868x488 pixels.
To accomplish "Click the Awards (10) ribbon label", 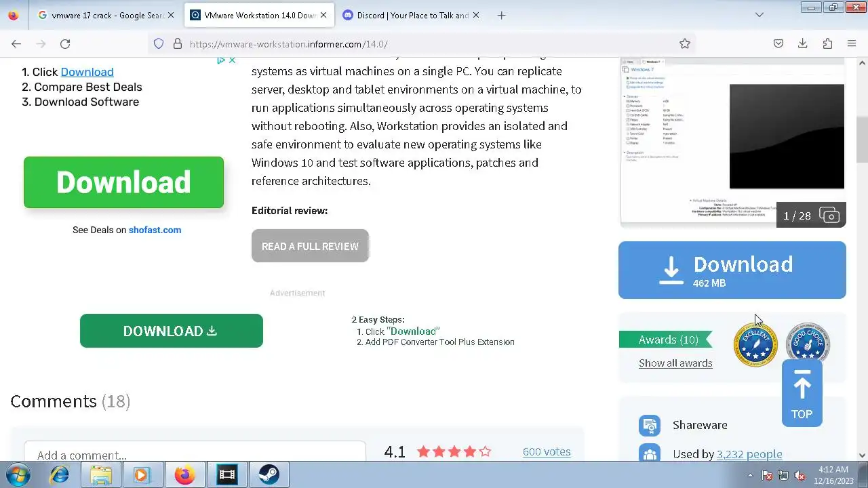I will point(666,340).
